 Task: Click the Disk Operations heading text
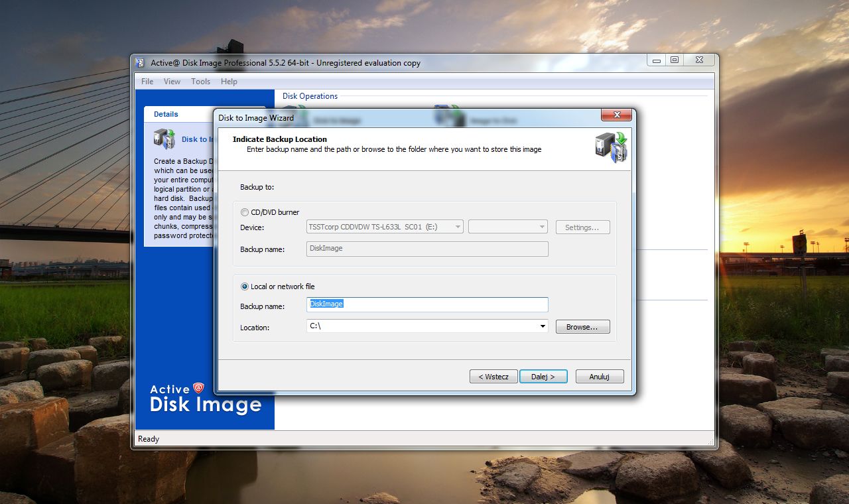(310, 96)
